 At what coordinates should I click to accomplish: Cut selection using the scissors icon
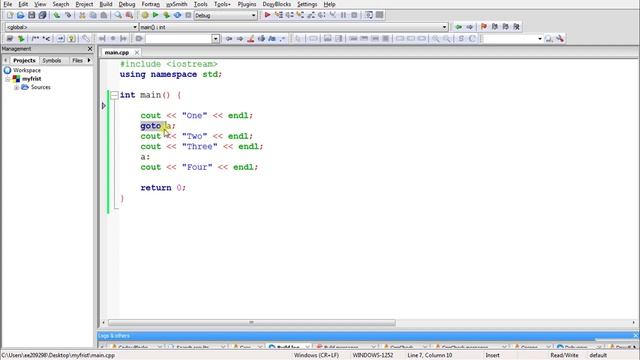click(82, 15)
